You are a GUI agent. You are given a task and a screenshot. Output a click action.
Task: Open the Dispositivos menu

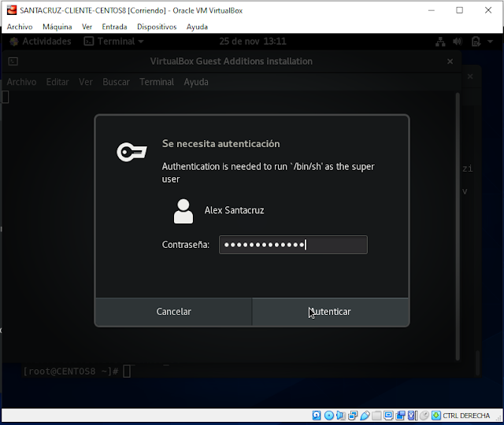click(x=157, y=27)
